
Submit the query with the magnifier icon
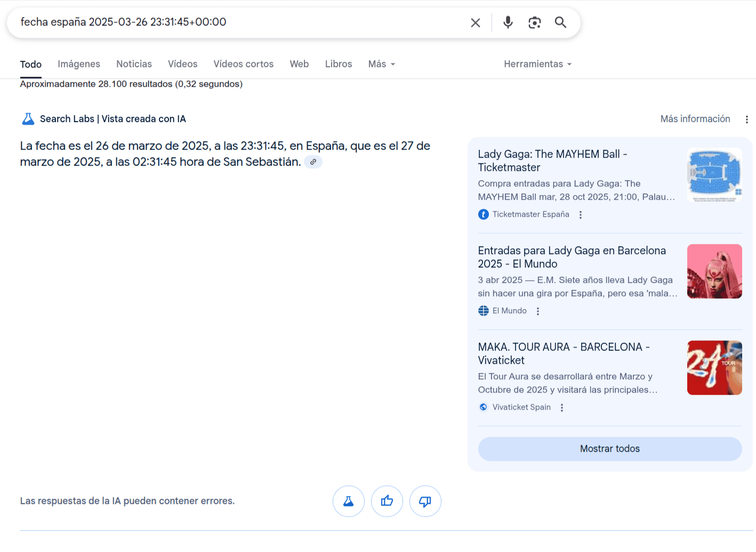point(560,22)
